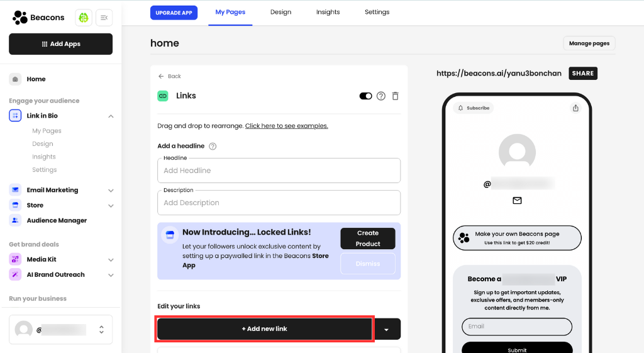Viewport: 644px width, 353px height.
Task: Switch to the Design tab
Action: coord(281,13)
